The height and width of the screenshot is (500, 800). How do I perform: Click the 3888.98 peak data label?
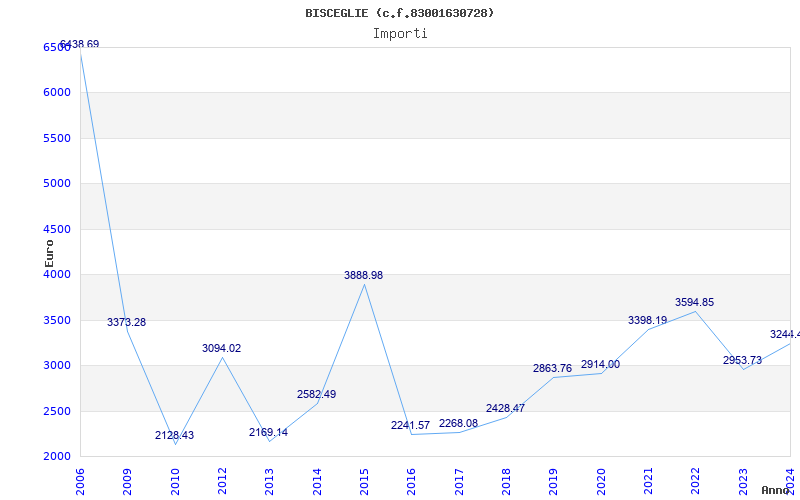(x=363, y=276)
